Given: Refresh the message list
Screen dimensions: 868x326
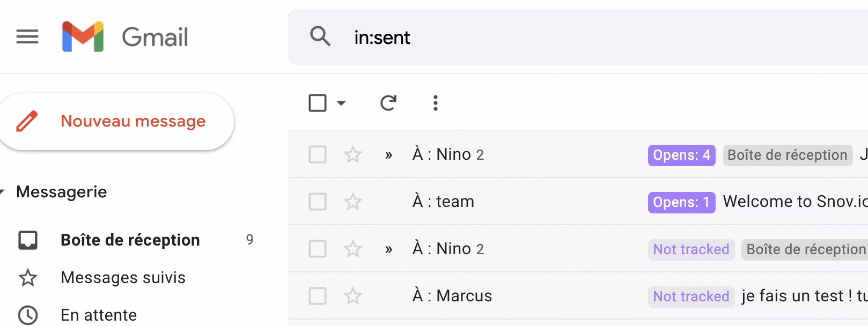Looking at the screenshot, I should point(388,102).
